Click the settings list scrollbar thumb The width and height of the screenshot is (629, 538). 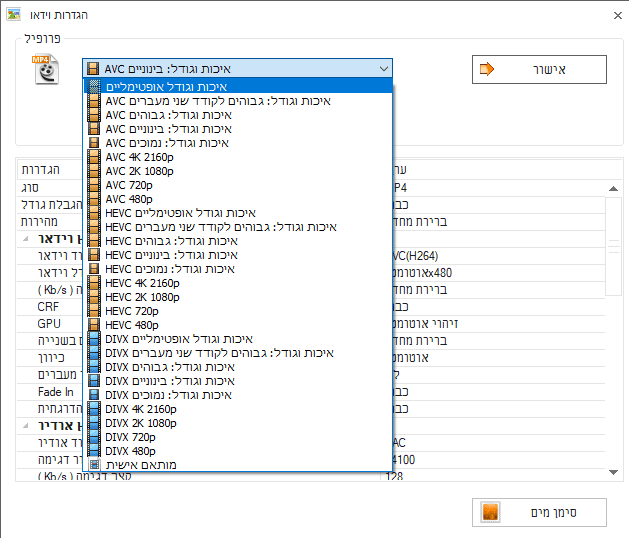(613, 246)
